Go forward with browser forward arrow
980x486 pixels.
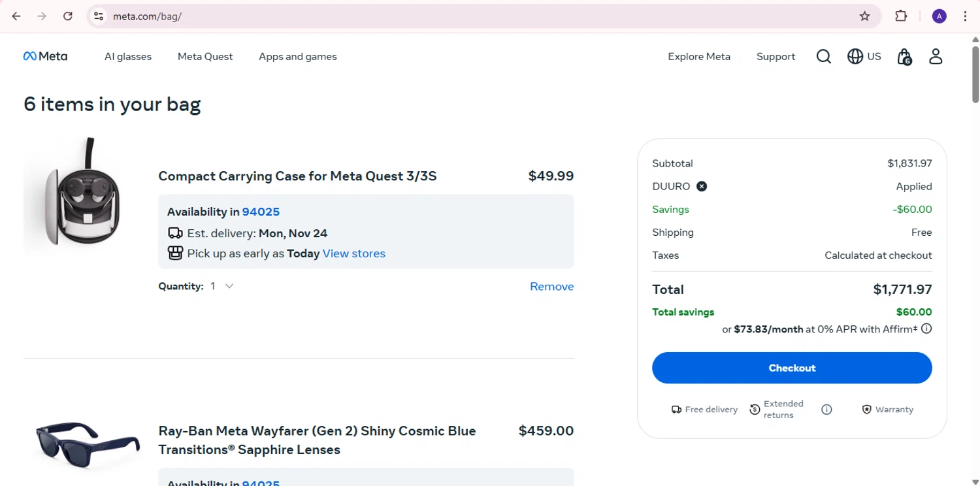tap(42, 16)
